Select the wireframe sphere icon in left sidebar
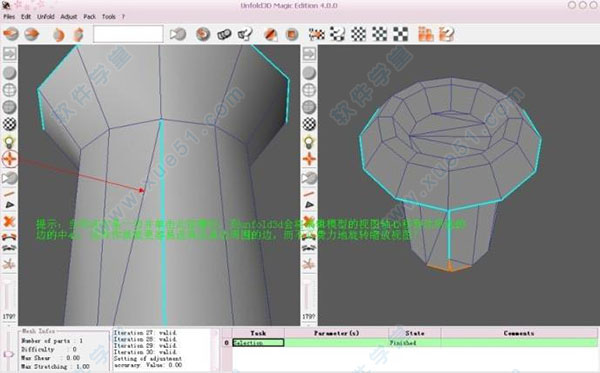Screen dimensions: 600x373 [10, 90]
